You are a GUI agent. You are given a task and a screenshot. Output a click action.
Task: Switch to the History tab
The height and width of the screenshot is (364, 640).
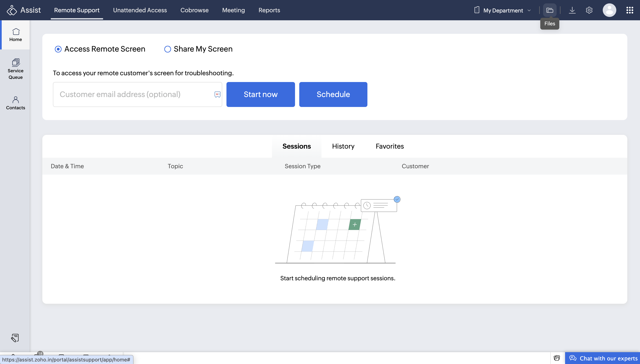coord(343,146)
